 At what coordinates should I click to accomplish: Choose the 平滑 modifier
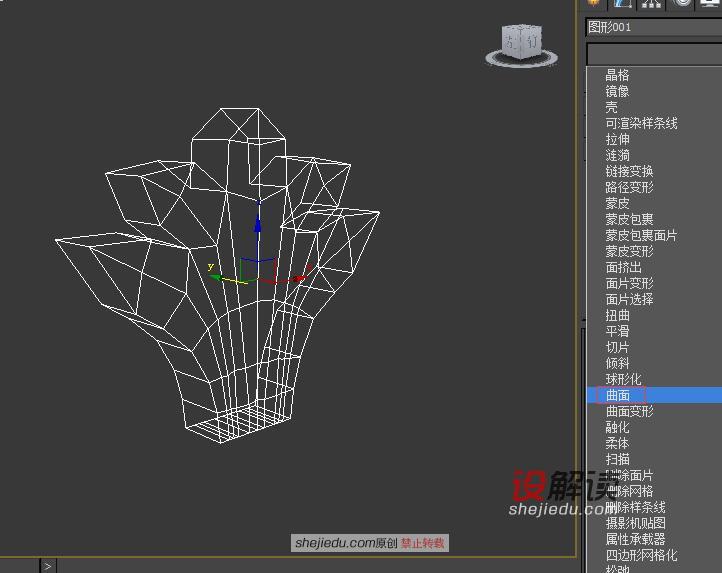[617, 331]
